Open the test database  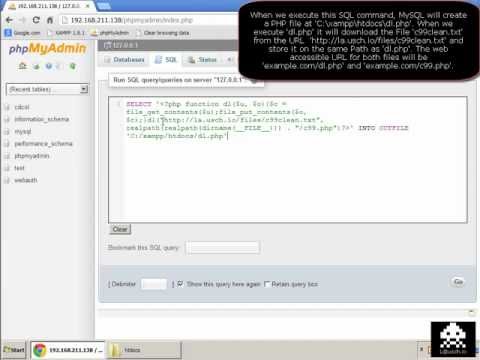pos(19,168)
